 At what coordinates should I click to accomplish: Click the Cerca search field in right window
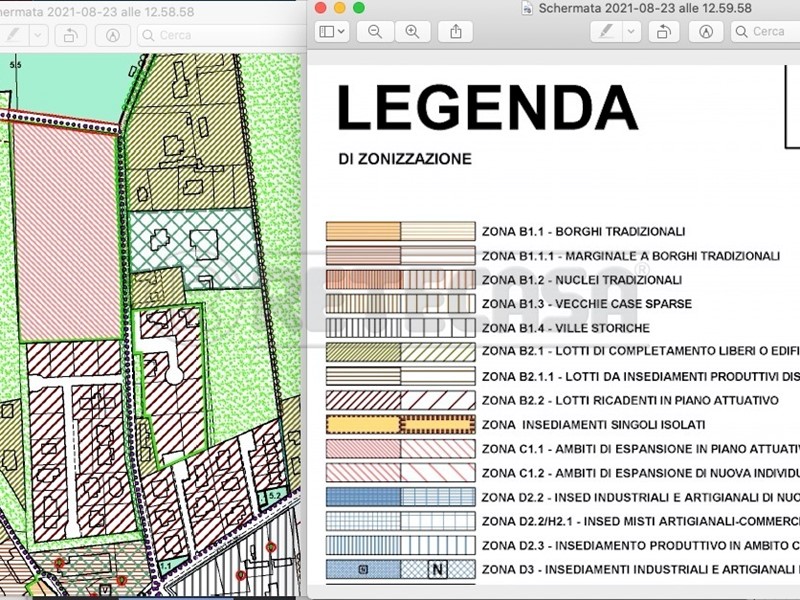point(768,32)
